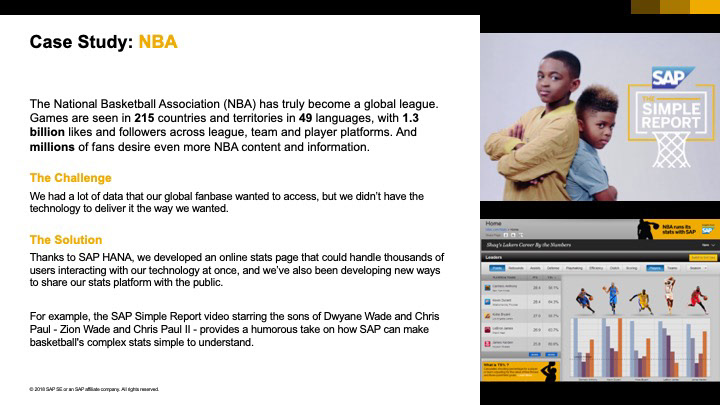Sort by the TS% column header
720x405 pixels.
tap(551, 278)
